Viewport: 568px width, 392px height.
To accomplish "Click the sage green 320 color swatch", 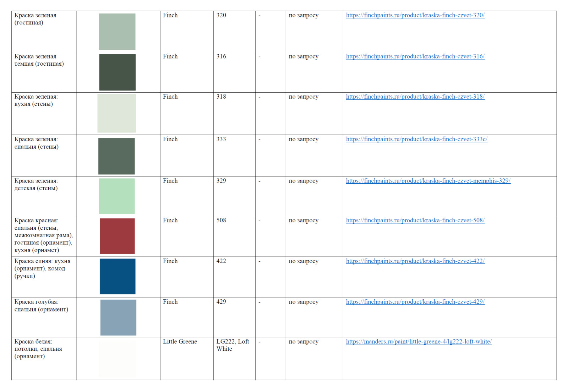I will 117,32.
